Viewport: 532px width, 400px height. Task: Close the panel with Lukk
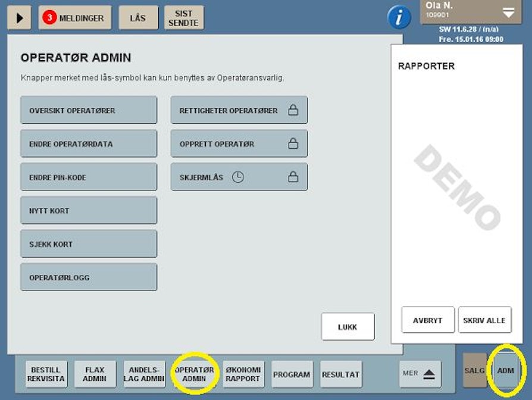click(x=348, y=327)
